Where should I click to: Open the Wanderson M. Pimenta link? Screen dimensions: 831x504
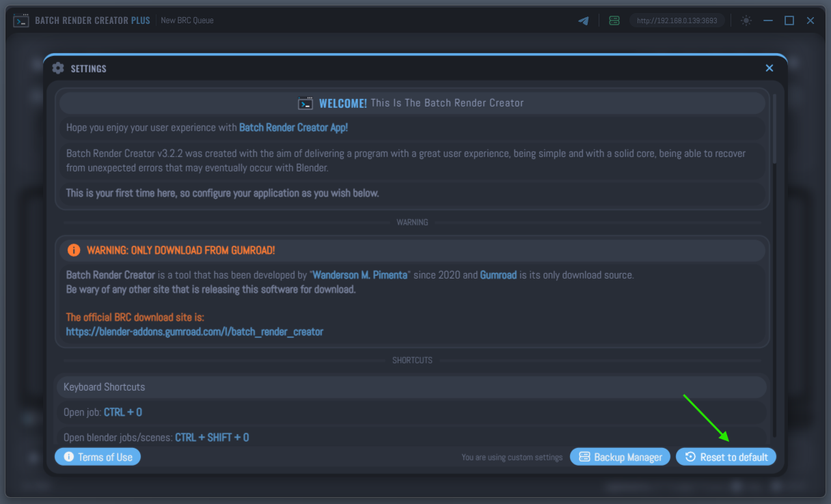click(x=360, y=275)
